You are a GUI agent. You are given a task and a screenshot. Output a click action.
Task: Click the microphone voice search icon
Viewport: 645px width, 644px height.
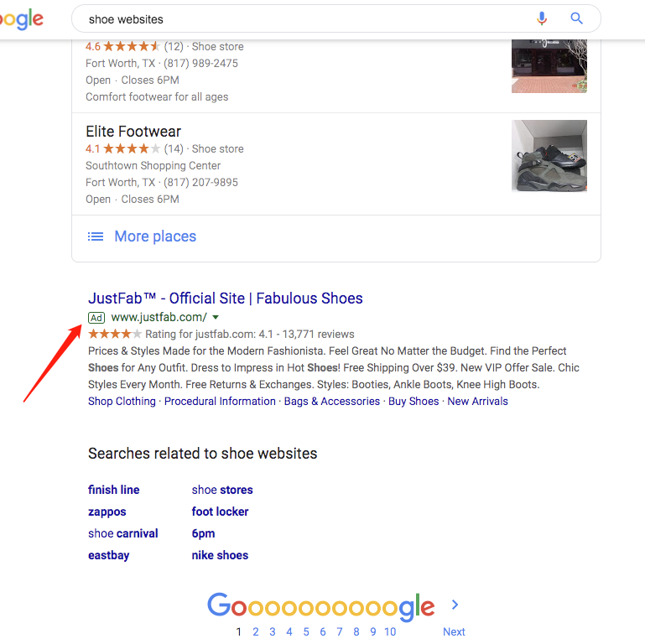point(542,19)
